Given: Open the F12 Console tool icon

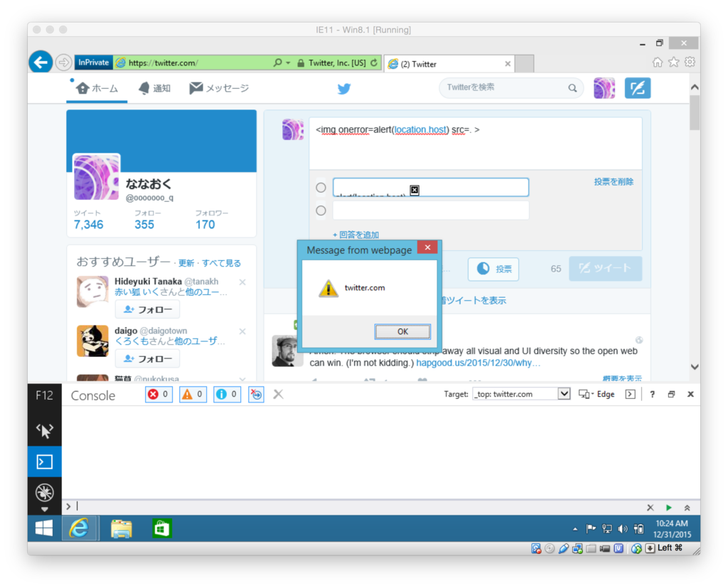Looking at the screenshot, I should (x=45, y=461).
